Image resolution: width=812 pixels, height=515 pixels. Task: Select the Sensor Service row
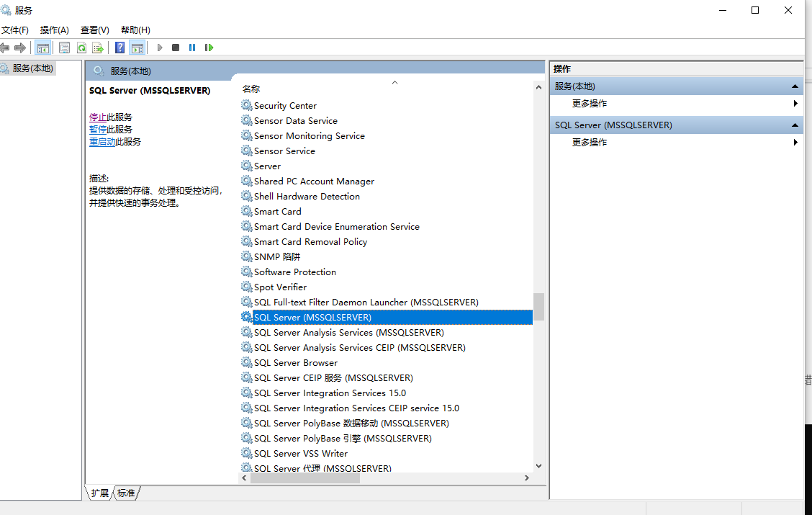[284, 151]
